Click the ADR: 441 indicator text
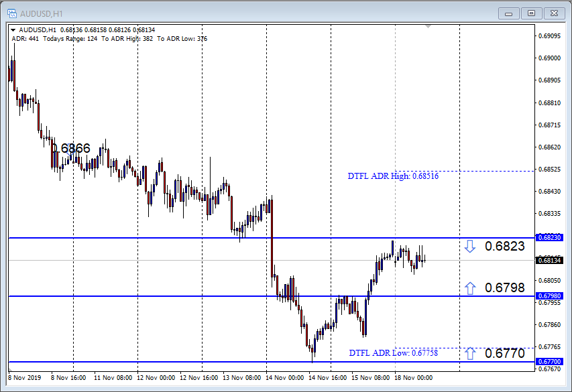 pyautogui.click(x=25, y=39)
